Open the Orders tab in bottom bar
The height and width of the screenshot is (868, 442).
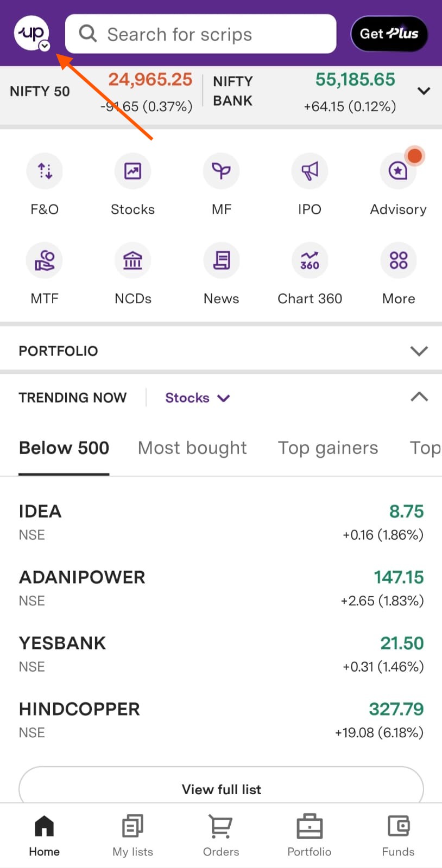(221, 835)
